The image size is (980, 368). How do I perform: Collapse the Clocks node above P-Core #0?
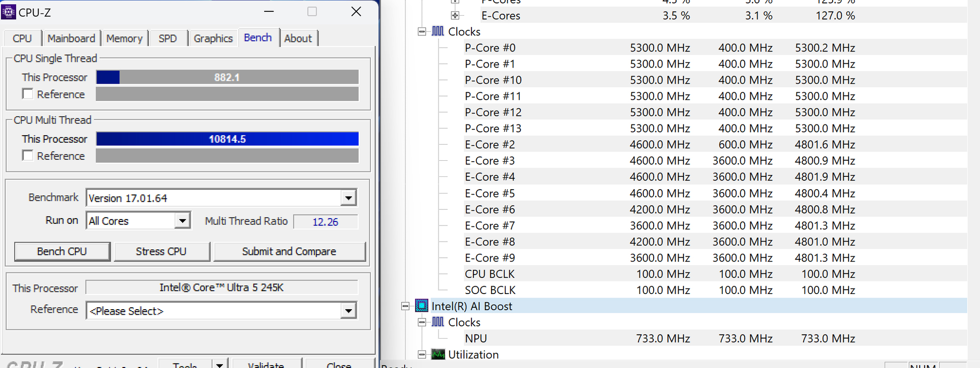coord(422,31)
